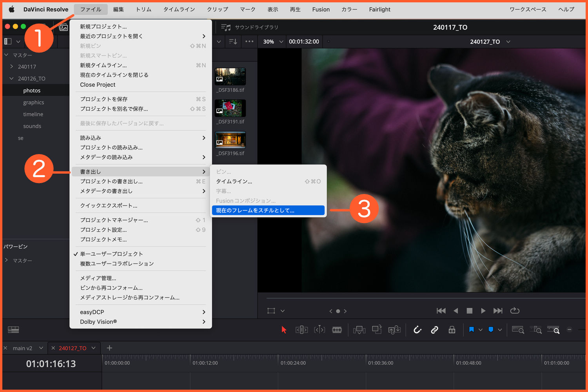Image resolution: width=588 pixels, height=392 pixels.
Task: Play the timeline forward
Action: pyautogui.click(x=483, y=311)
